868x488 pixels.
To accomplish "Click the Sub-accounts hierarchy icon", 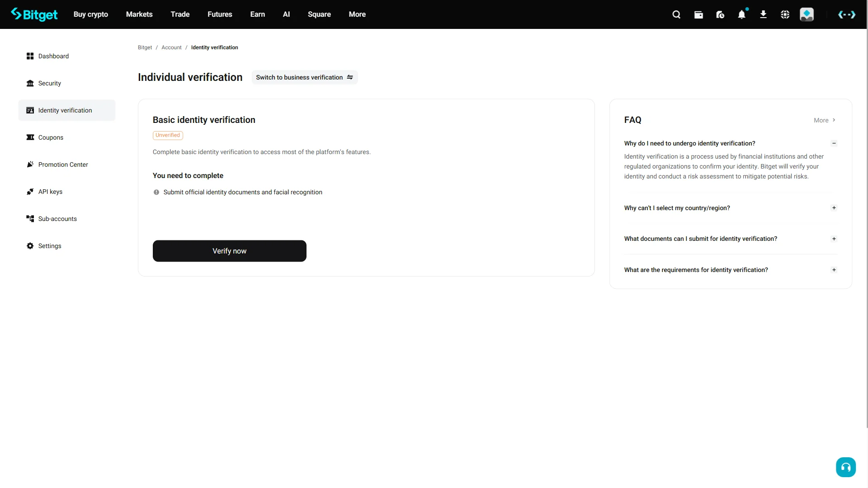I will click(30, 219).
